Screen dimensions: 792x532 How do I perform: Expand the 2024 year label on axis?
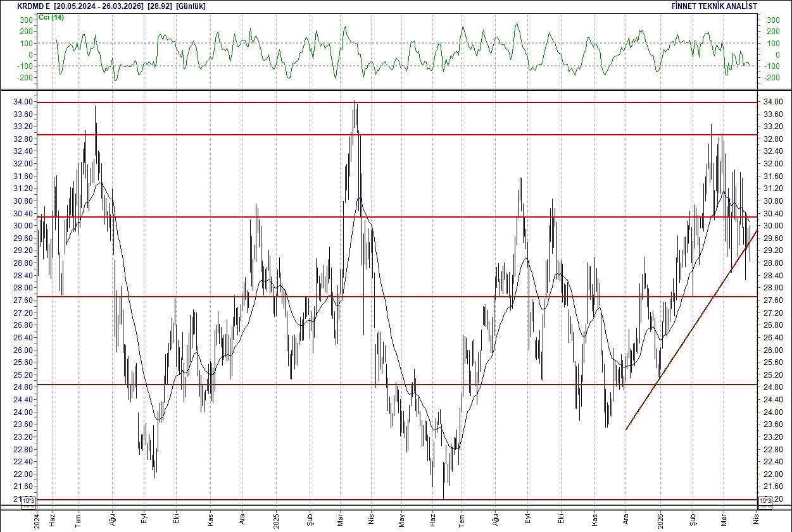[x=35, y=521]
